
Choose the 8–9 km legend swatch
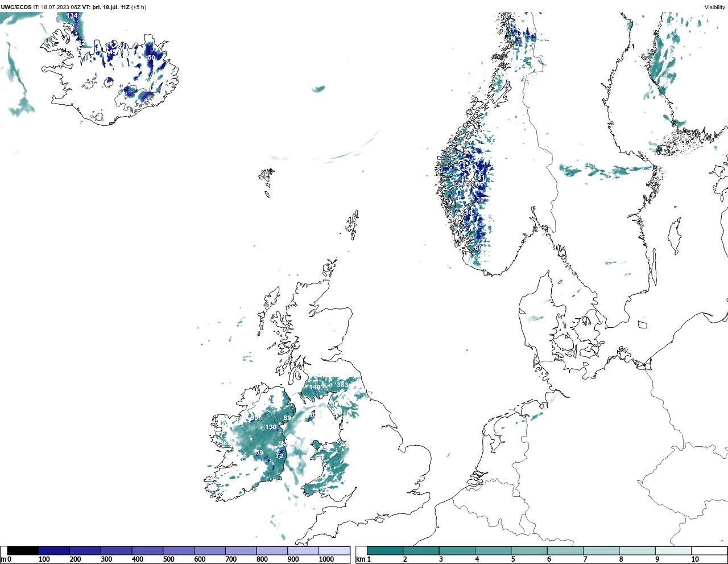click(637, 550)
